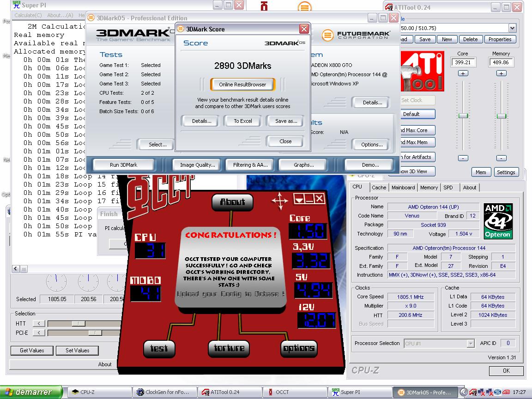Click Show 3D View button

click(417, 171)
